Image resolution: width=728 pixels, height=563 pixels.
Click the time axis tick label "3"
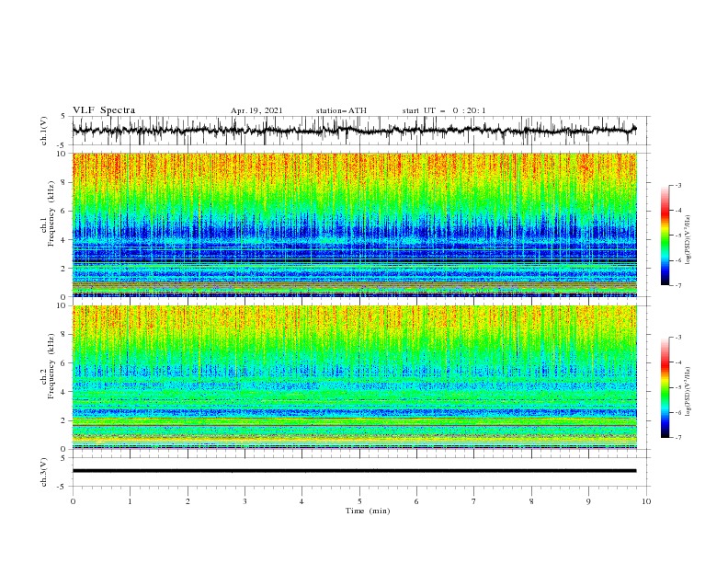pos(245,501)
